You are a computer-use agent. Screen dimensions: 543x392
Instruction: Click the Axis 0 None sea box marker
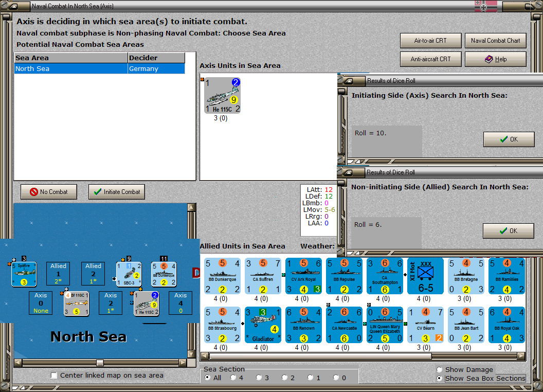coord(41,303)
